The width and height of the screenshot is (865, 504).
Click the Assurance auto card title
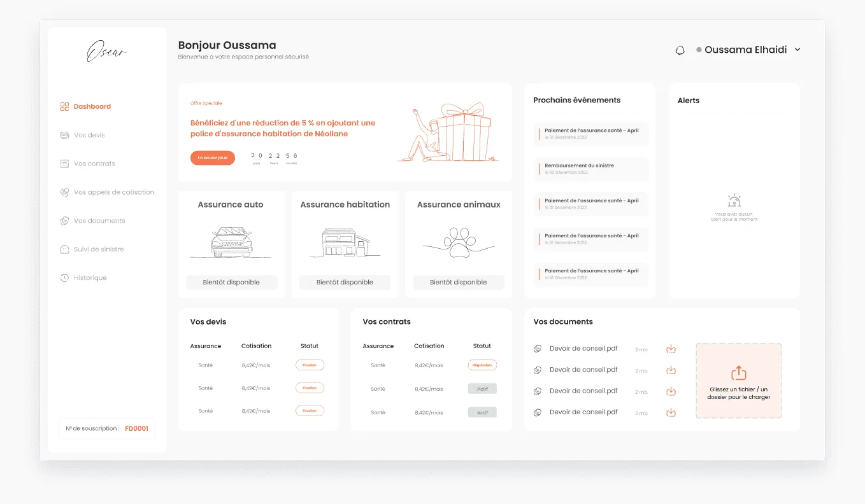click(x=231, y=205)
